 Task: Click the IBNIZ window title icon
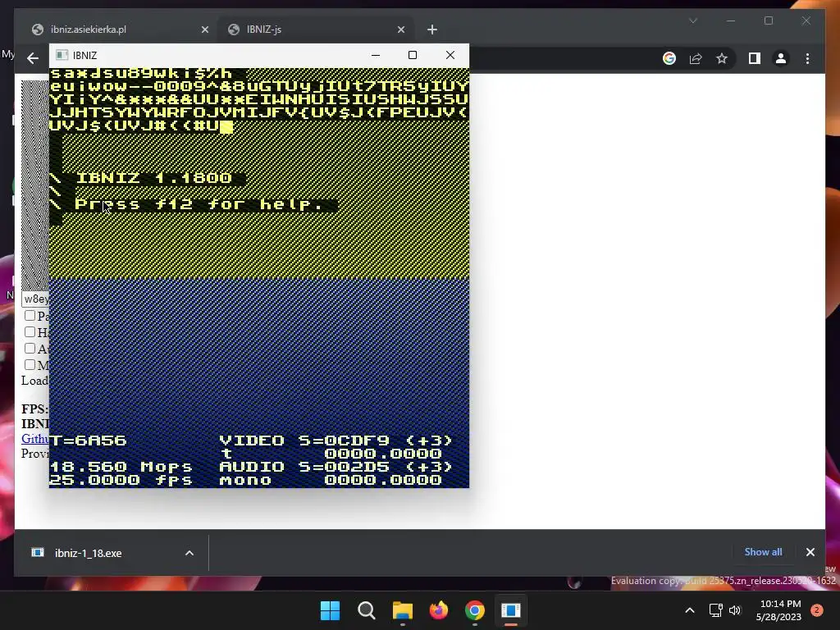(62, 55)
